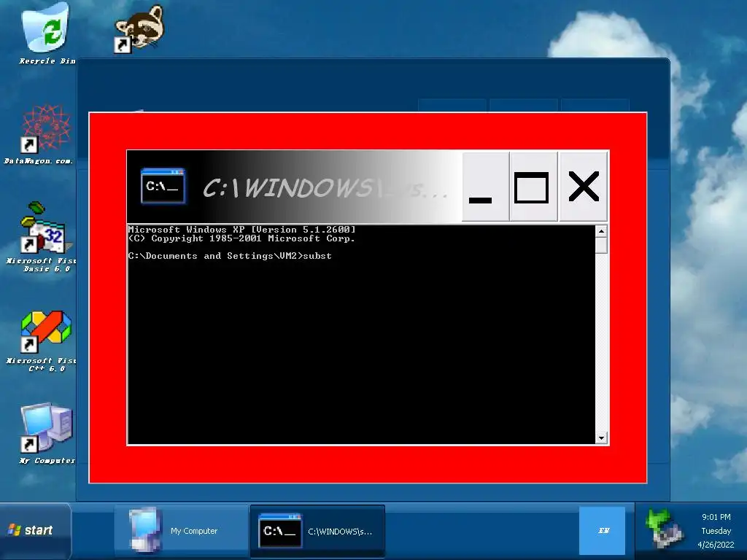747x560 pixels.
Task: Click the Copyright 1985-2001 Microsoft Corp line
Action: [x=241, y=238]
